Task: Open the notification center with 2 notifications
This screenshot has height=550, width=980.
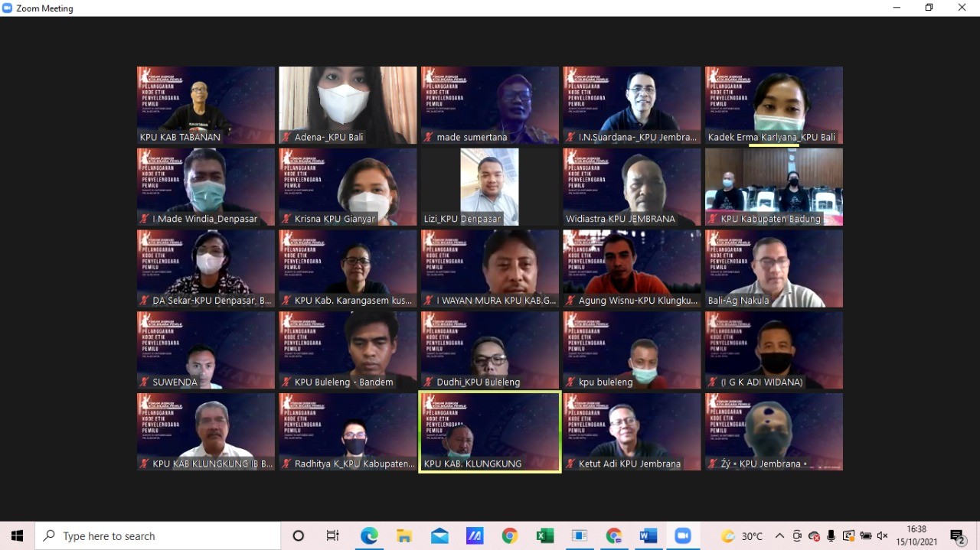Action: click(x=957, y=536)
